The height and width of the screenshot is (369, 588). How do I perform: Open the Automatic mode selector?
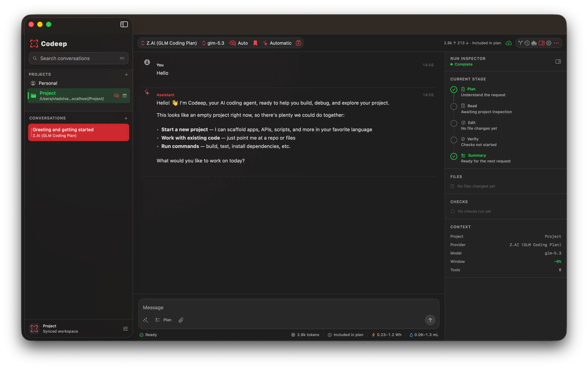tap(277, 43)
